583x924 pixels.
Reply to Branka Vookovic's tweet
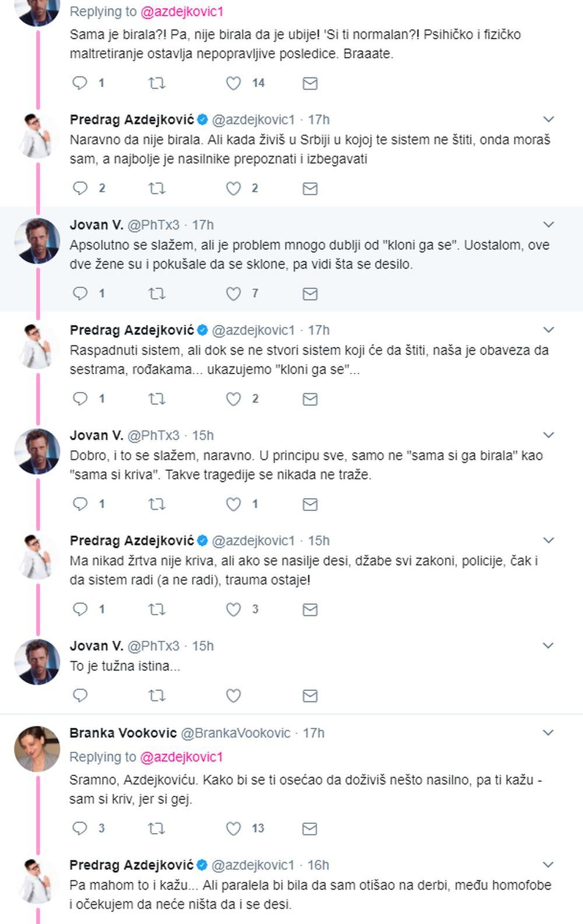pyautogui.click(x=80, y=828)
